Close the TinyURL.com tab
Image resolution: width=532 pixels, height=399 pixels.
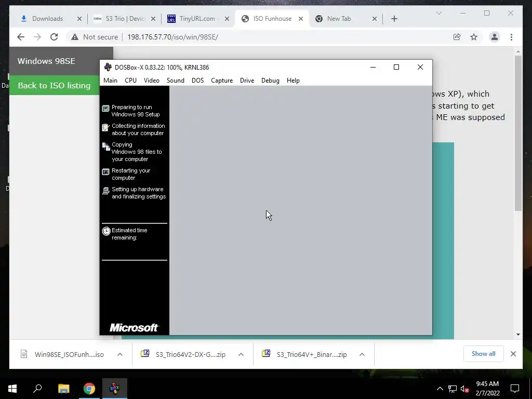point(227,19)
